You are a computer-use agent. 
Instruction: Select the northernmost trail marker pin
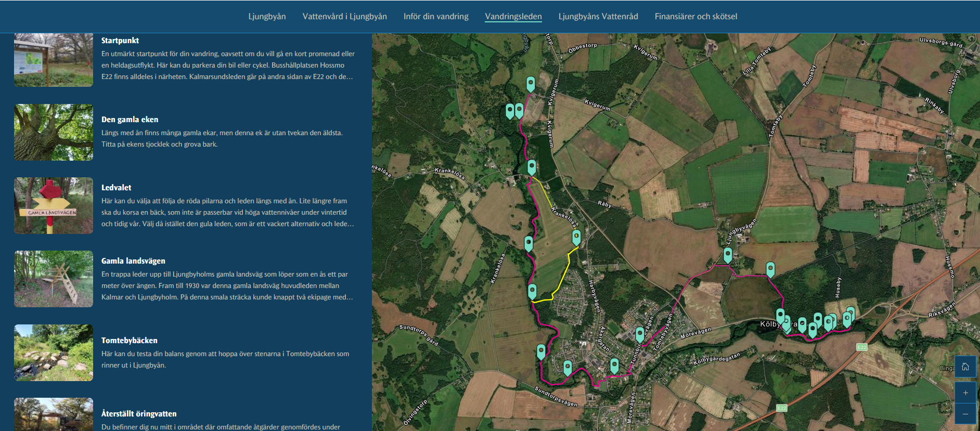pyautogui.click(x=530, y=83)
